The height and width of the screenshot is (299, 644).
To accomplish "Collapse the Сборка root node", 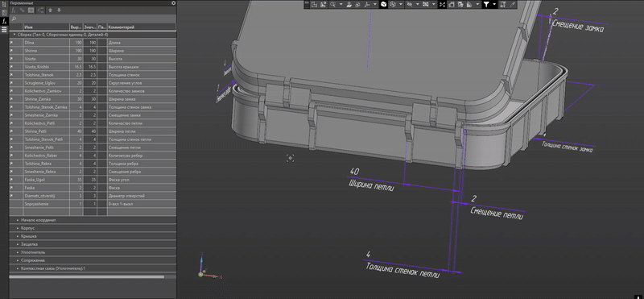I will (14, 35).
